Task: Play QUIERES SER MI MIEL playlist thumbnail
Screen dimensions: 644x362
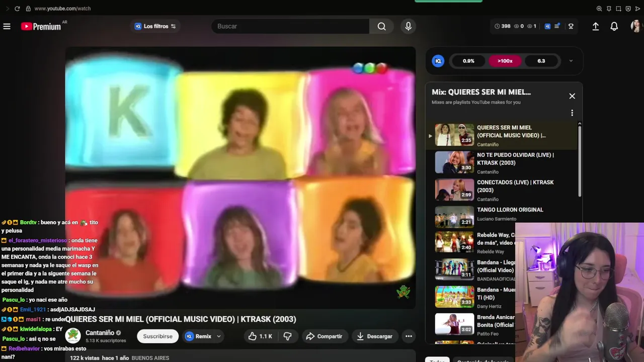Action: 454,135
